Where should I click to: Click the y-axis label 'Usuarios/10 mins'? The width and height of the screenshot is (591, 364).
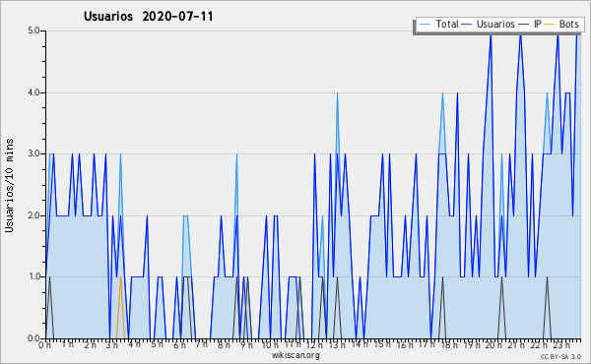pos(9,185)
